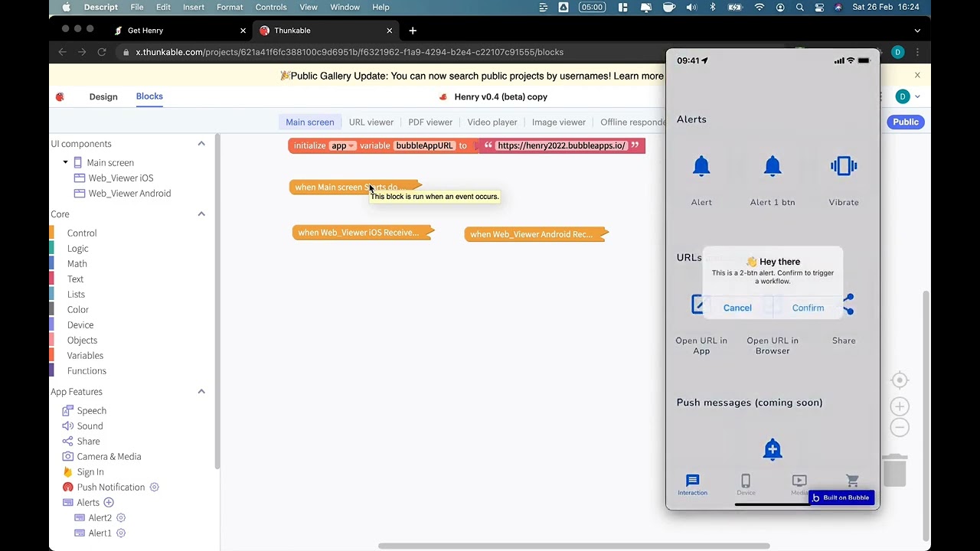Screen dimensions: 980x551
Task: Go back in browser history
Action: [63, 52]
